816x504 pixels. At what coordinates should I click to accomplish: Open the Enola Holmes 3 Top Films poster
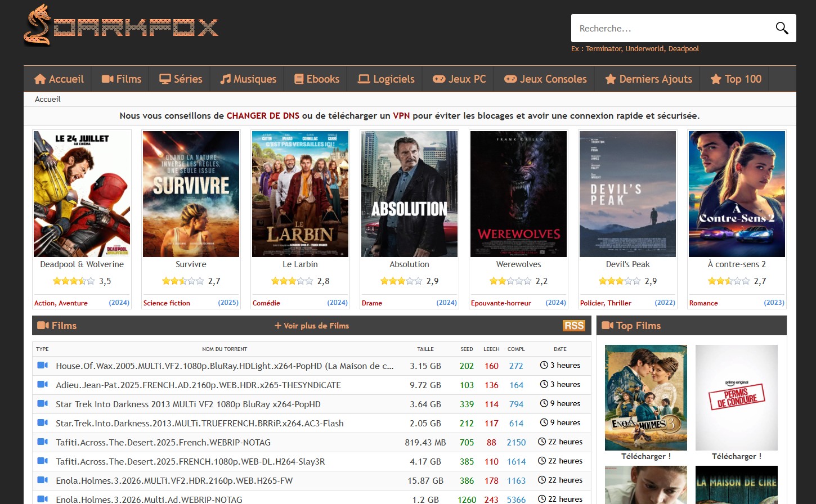(646, 398)
